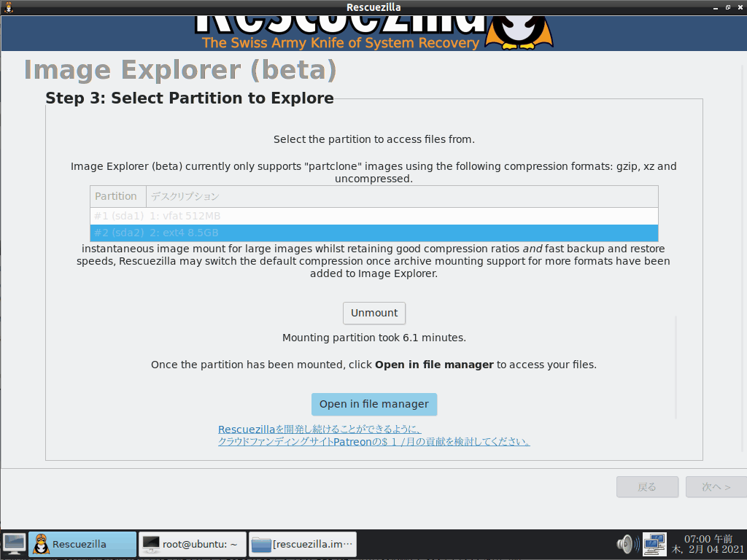Click the デスクリプション column header

tap(402, 196)
